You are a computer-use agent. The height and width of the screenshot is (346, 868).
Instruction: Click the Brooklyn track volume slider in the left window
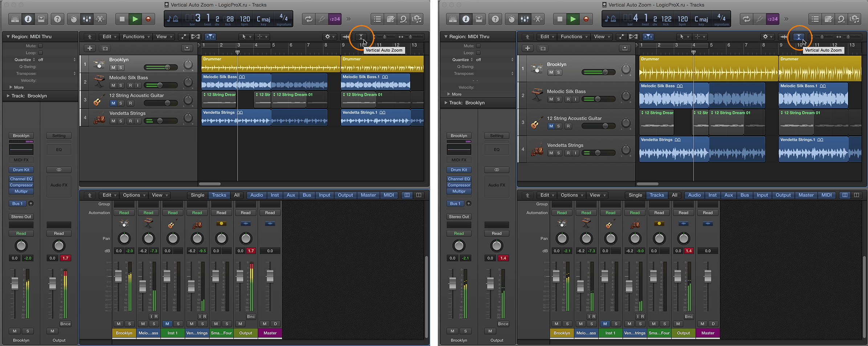pyautogui.click(x=161, y=68)
